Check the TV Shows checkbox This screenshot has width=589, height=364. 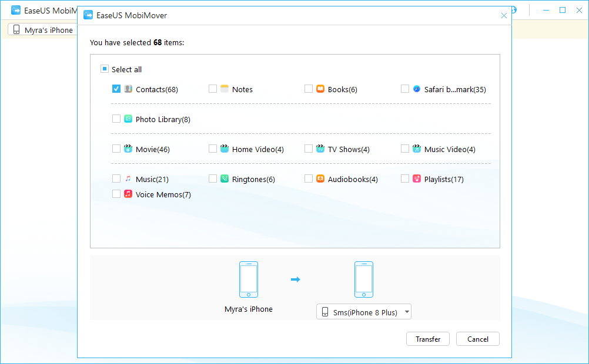309,149
